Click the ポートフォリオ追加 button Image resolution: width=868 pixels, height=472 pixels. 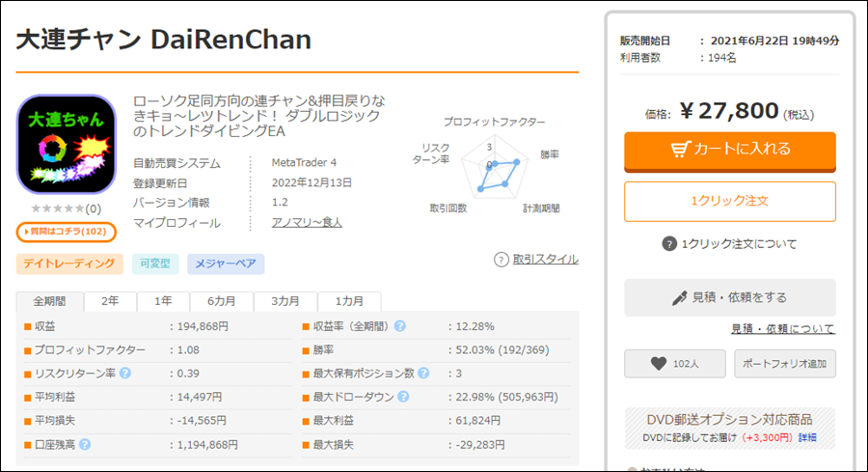click(784, 364)
